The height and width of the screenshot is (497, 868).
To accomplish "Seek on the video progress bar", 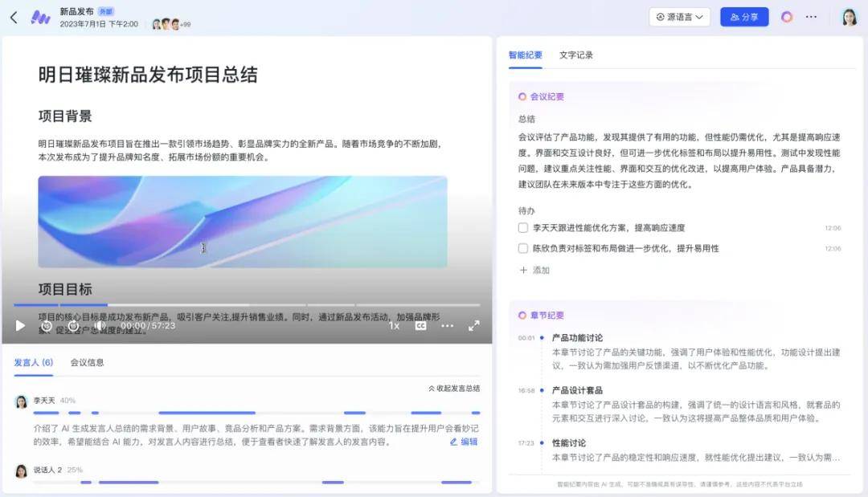I will (247, 304).
